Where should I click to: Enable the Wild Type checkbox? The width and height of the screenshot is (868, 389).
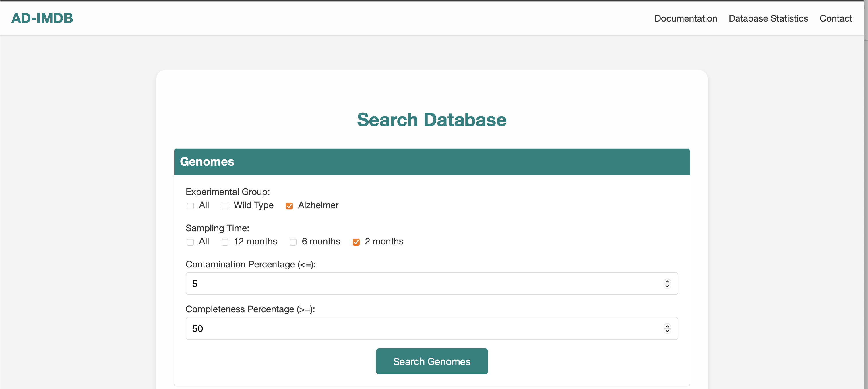tap(225, 206)
